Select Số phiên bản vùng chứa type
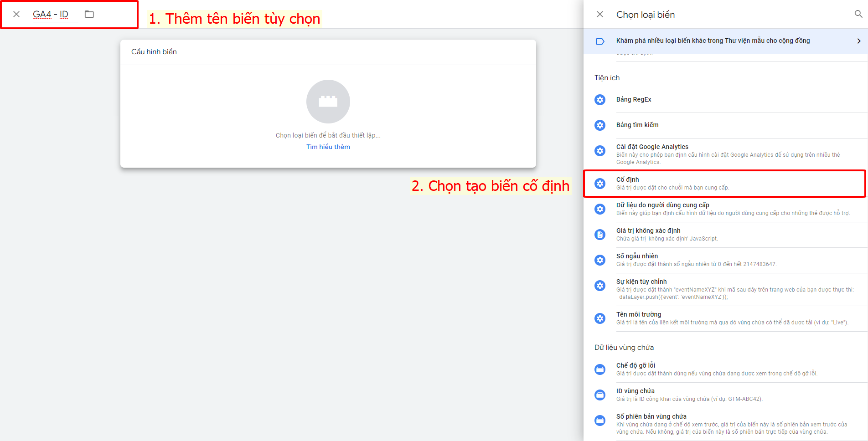This screenshot has width=868, height=441. coord(726,424)
